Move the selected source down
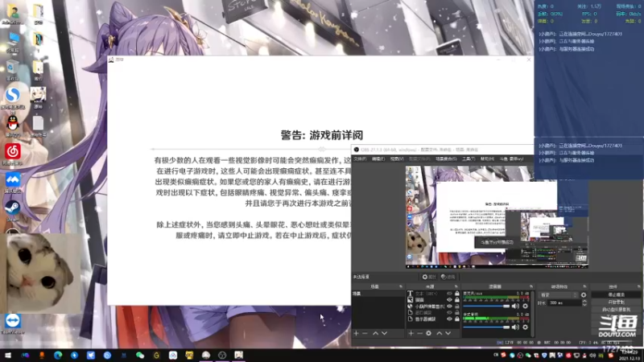The width and height of the screenshot is (644, 362). coord(448,333)
